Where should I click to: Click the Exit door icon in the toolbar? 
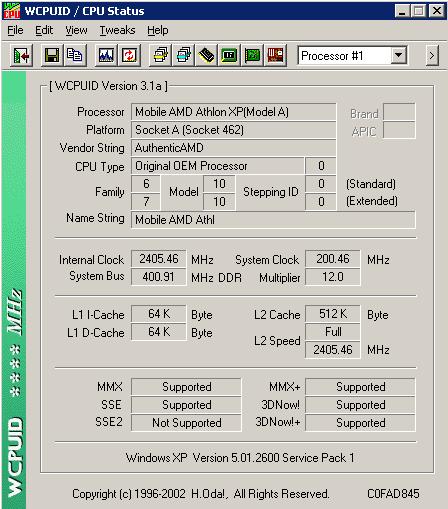pyautogui.click(x=21, y=55)
